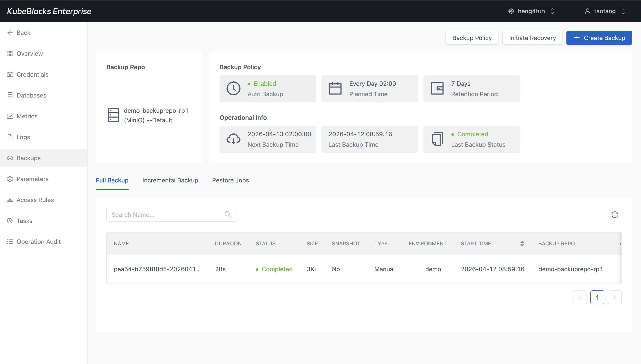Open the Logs section
The height and width of the screenshot is (364, 641).
pyautogui.click(x=23, y=137)
